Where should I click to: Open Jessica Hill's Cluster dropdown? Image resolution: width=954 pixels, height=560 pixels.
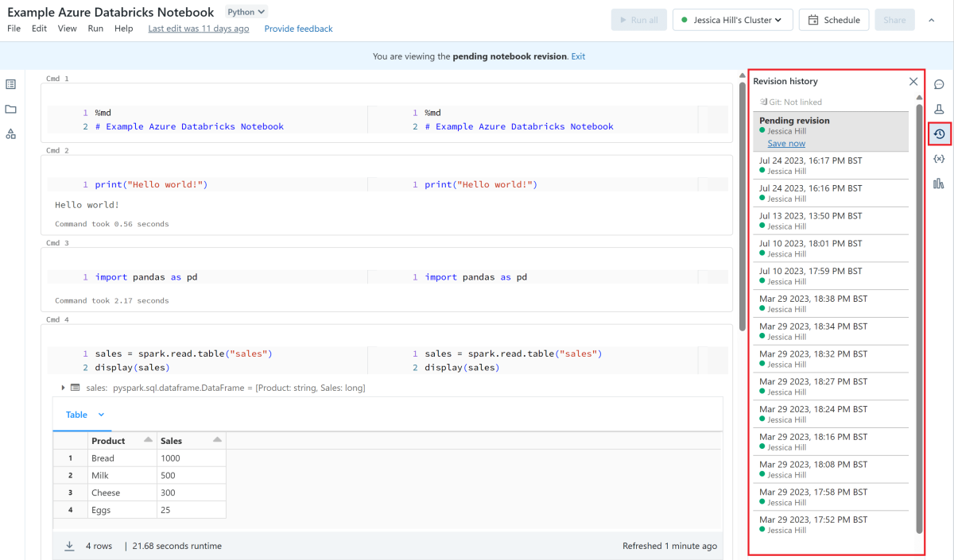point(732,20)
